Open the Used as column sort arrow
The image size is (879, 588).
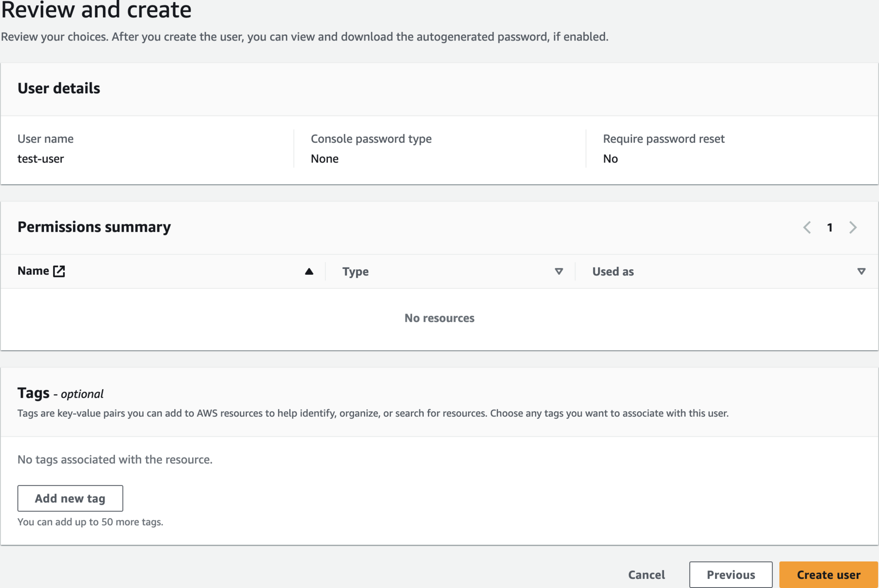coord(861,271)
